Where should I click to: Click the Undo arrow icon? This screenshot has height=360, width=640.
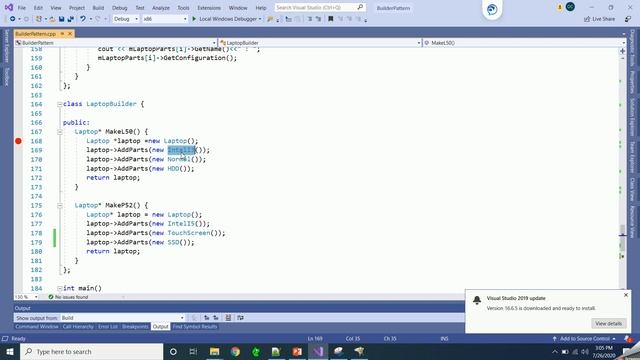(x=83, y=19)
